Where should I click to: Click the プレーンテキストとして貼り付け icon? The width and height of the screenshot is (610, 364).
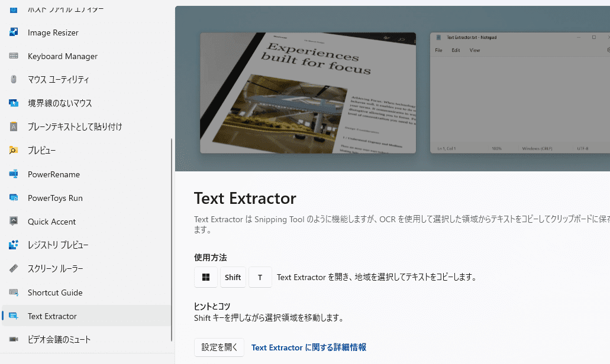click(x=14, y=126)
